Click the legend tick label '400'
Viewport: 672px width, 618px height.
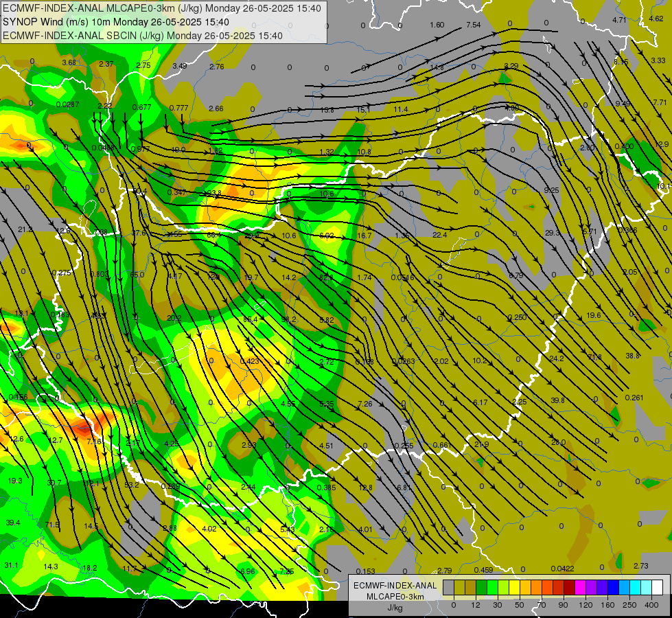tap(651, 605)
